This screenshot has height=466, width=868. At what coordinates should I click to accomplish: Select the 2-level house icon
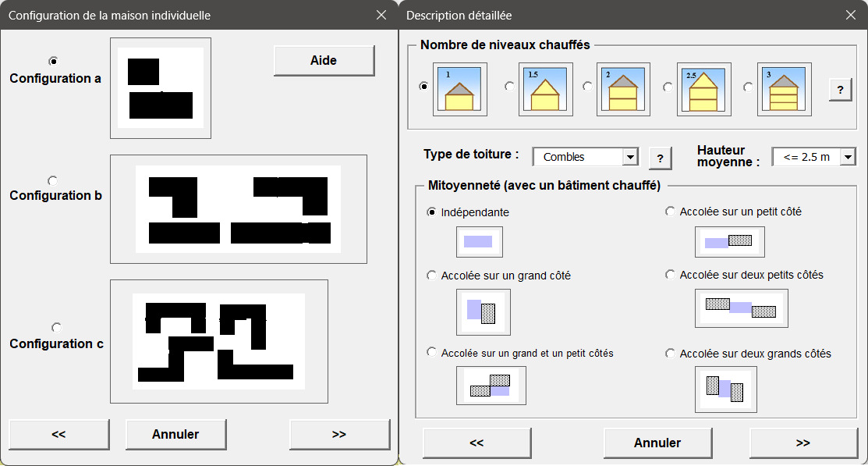click(623, 89)
